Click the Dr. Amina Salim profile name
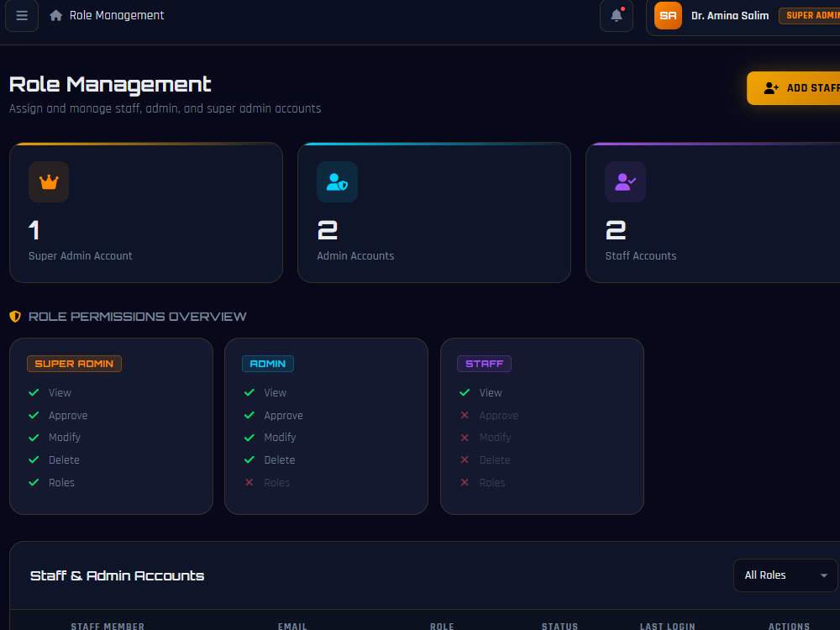 click(x=730, y=15)
